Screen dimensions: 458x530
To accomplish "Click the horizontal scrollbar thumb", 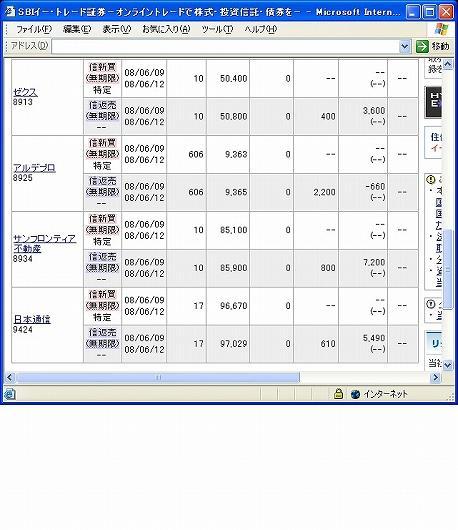I will (x=158, y=377).
